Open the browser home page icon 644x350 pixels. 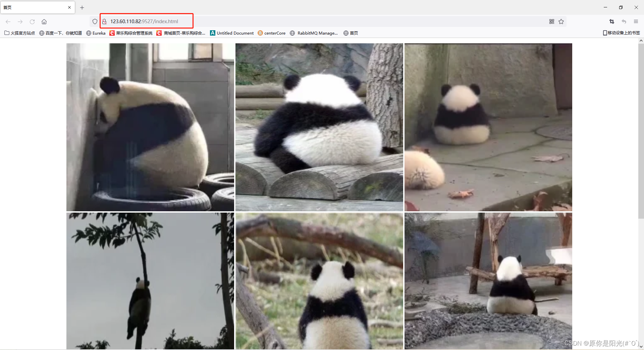tap(44, 21)
